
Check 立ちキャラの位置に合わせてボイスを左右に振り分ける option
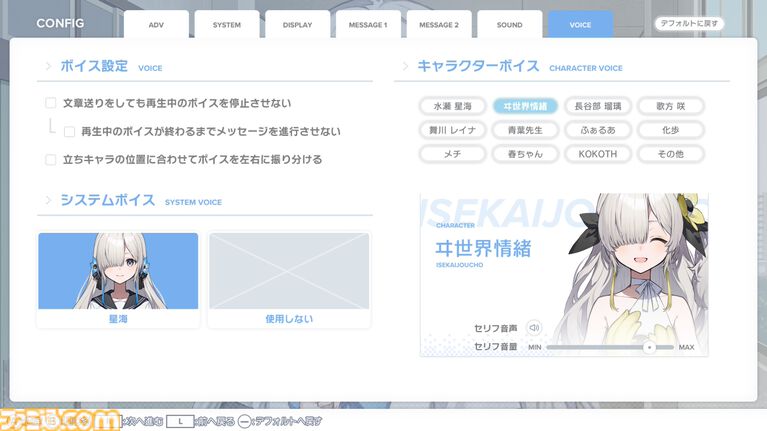(51, 159)
